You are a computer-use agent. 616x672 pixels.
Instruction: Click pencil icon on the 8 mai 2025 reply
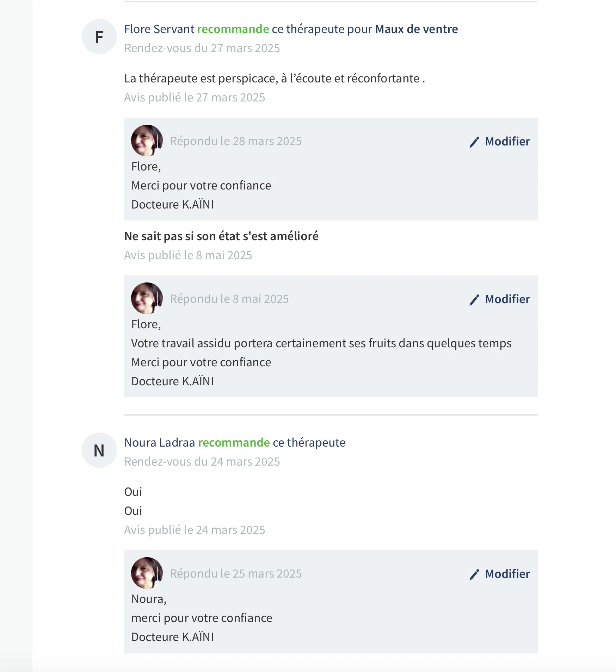click(x=474, y=300)
